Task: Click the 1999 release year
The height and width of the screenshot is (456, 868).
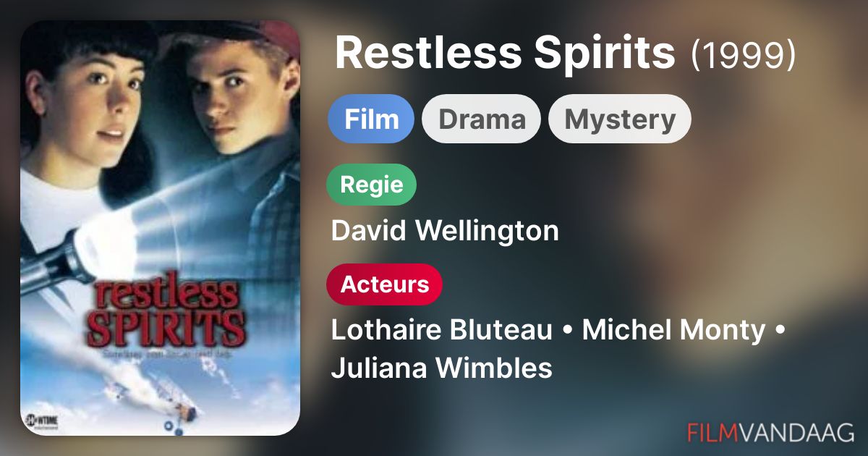Action: click(744, 54)
